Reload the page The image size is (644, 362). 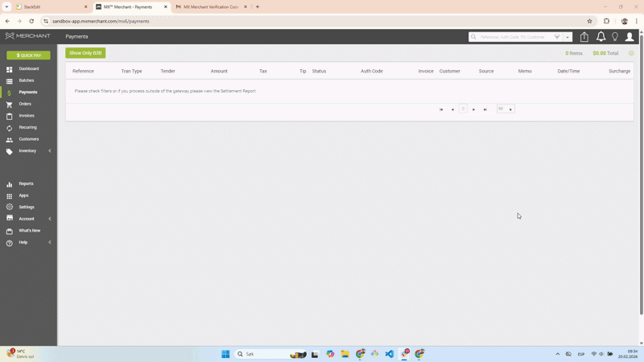[x=31, y=22]
